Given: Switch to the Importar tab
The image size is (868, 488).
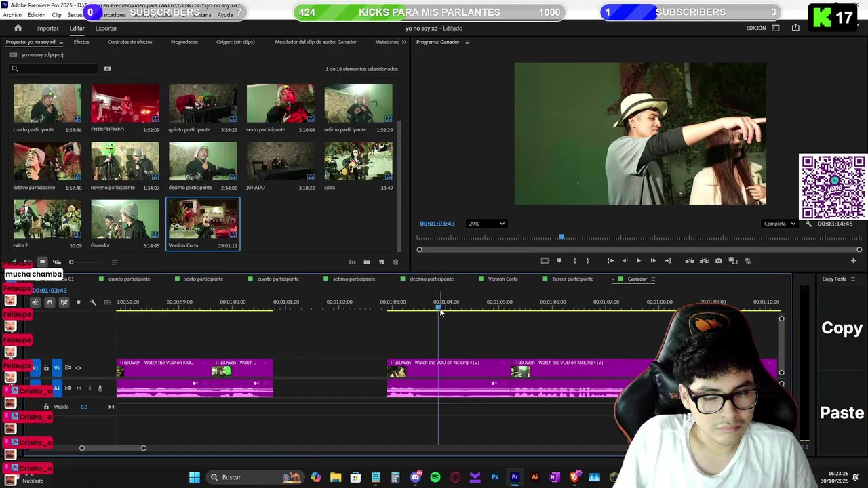Looking at the screenshot, I should click(x=47, y=28).
